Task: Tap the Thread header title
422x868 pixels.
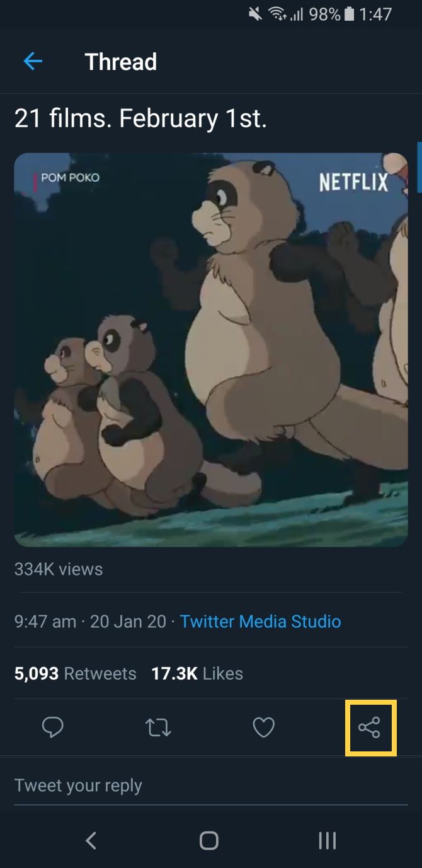Action: pyautogui.click(x=120, y=62)
